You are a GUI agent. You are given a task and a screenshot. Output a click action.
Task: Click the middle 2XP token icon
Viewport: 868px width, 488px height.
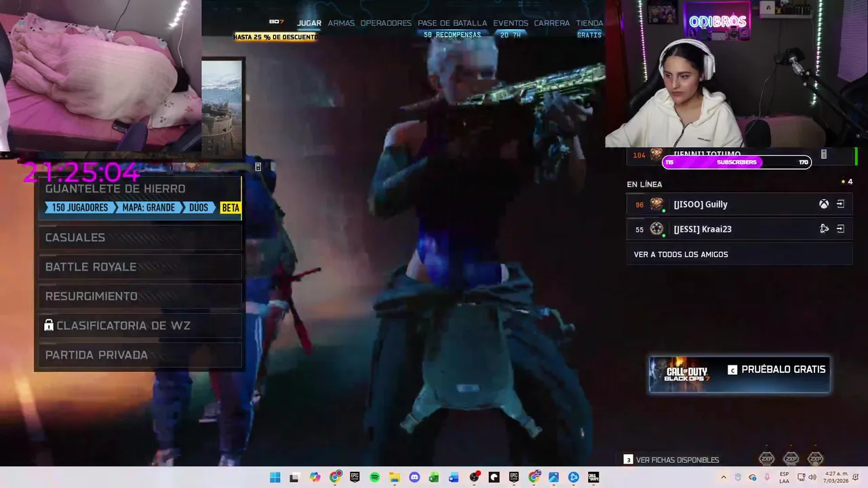tap(791, 459)
